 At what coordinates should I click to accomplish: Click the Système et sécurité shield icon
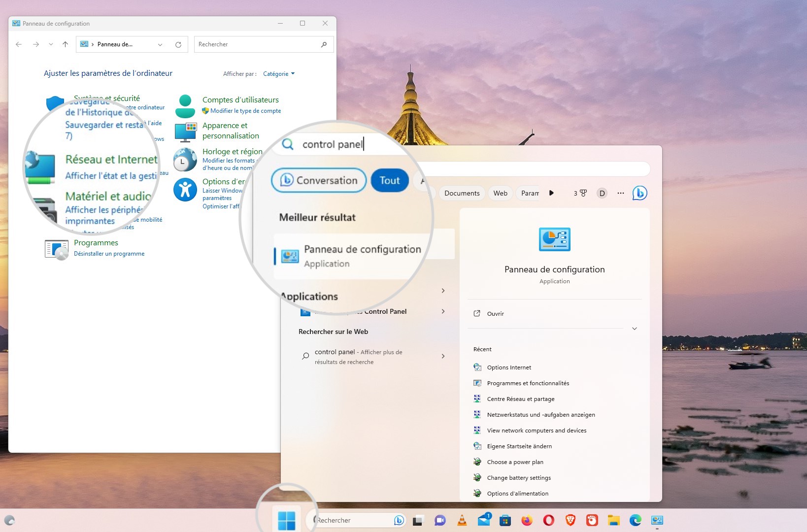pos(55,103)
